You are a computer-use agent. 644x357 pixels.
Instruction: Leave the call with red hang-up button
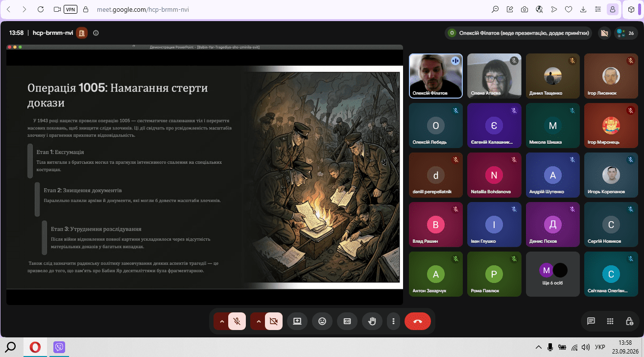tap(418, 321)
